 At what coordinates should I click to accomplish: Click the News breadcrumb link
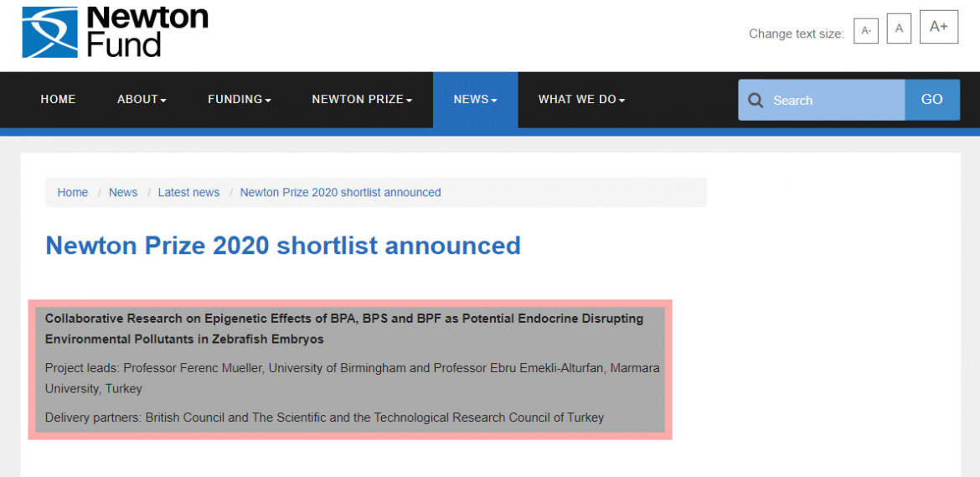click(x=123, y=193)
